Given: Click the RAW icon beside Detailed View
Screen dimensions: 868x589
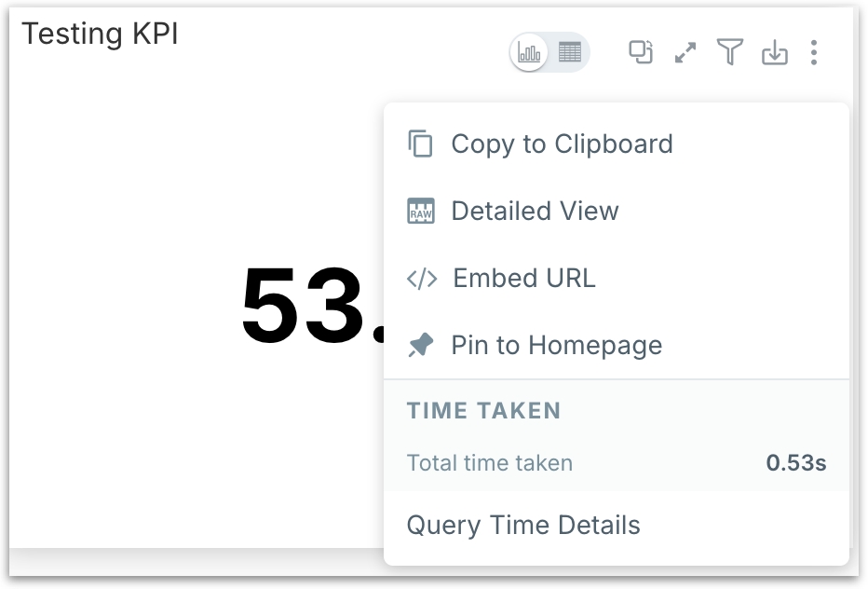Looking at the screenshot, I should point(421,212).
